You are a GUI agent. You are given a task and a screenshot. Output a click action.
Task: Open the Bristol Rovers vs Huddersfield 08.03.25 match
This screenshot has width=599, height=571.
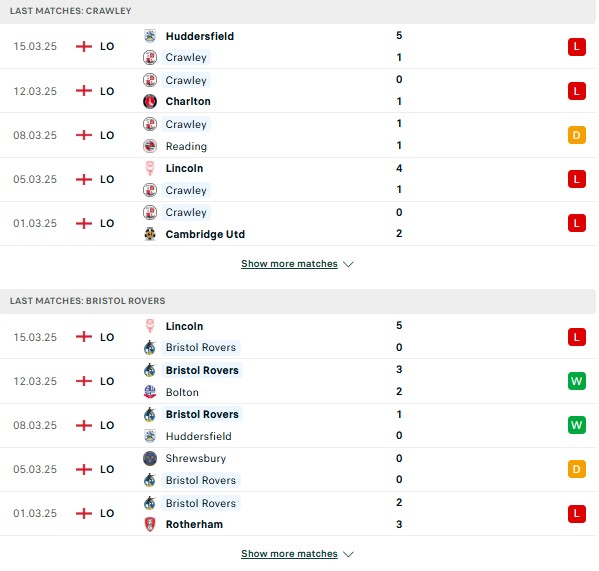pos(298,425)
